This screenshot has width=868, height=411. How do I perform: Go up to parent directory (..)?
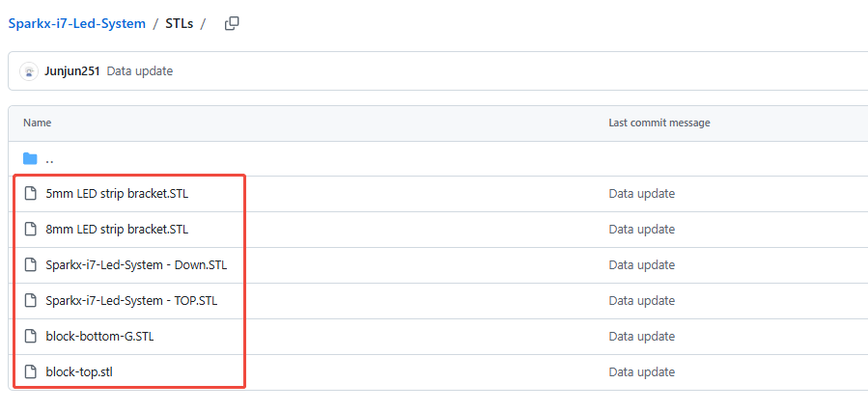(50, 159)
